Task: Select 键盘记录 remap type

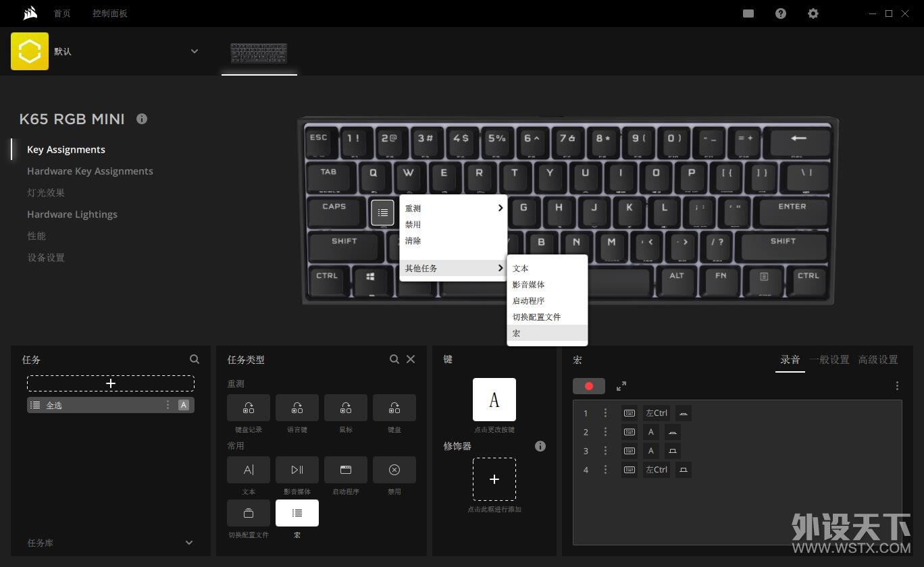Action: pyautogui.click(x=249, y=408)
